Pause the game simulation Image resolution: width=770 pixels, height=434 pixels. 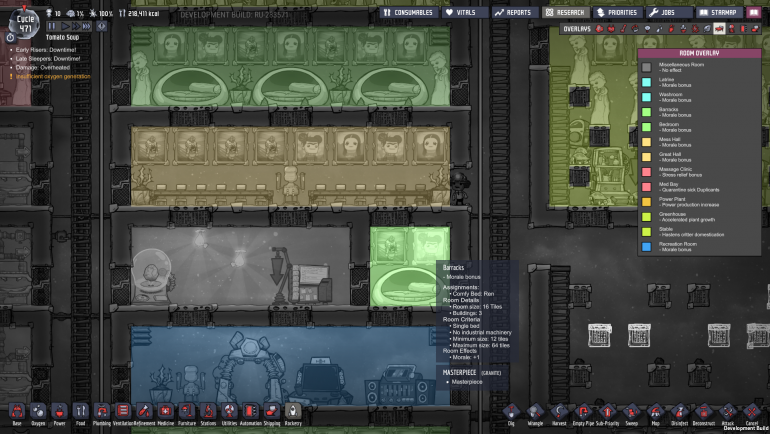point(53,26)
